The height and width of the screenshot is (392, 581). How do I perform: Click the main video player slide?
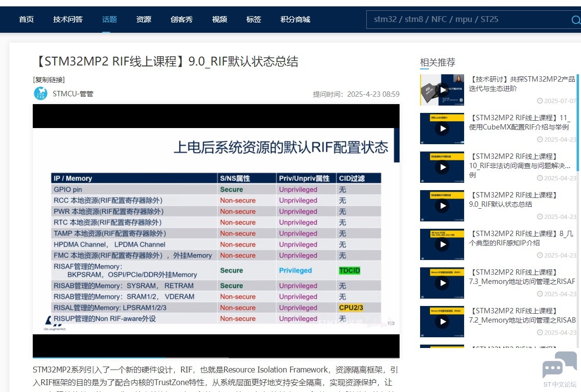pos(216,231)
